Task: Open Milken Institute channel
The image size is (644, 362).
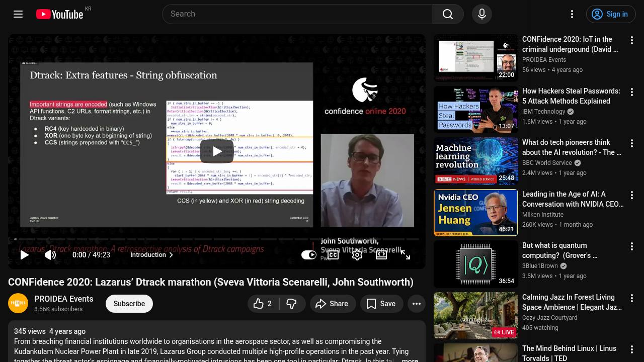Action: click(543, 215)
